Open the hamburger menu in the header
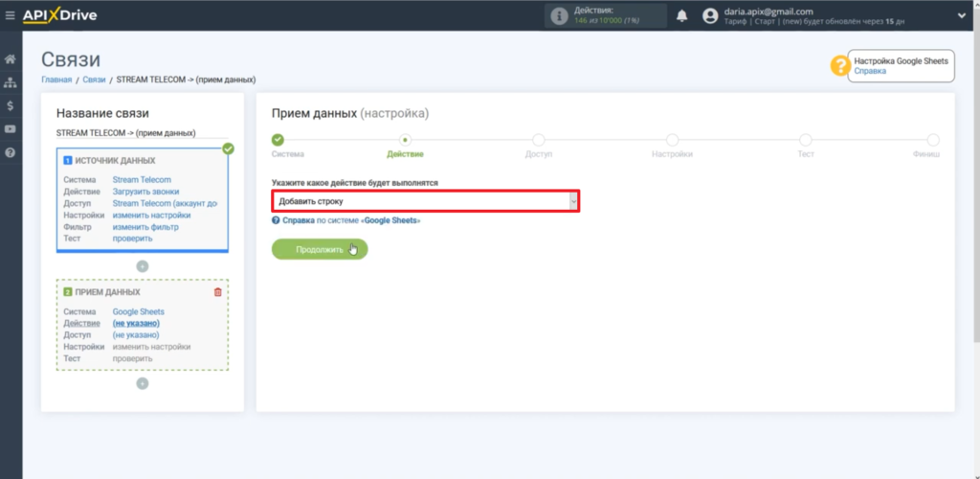The image size is (980, 479). pyautogui.click(x=10, y=15)
